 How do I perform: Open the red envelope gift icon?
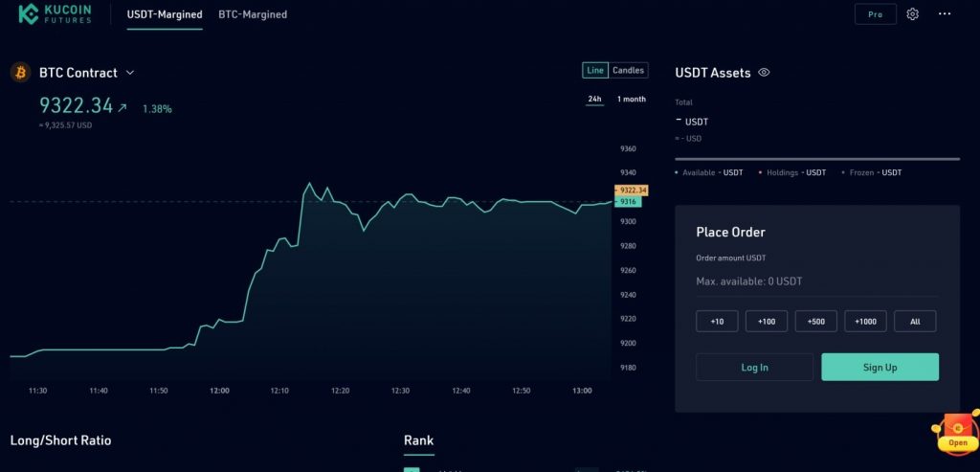pyautogui.click(x=956, y=432)
